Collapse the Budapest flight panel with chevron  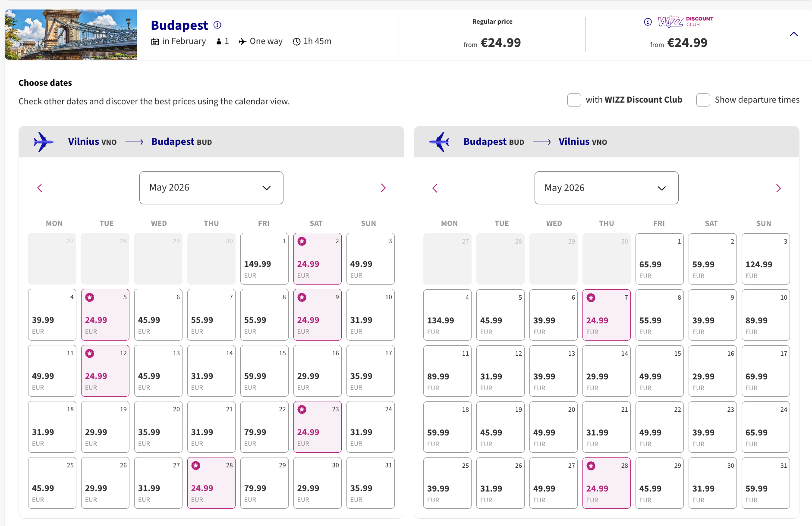tap(793, 34)
